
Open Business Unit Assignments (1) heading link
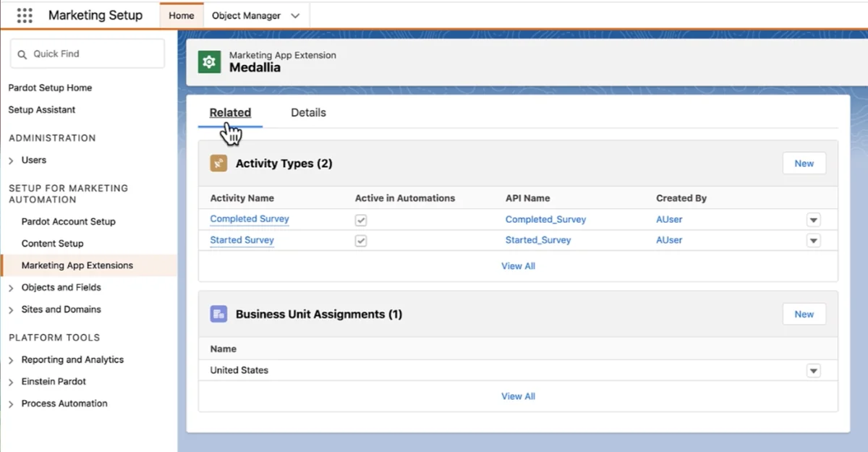(319, 314)
